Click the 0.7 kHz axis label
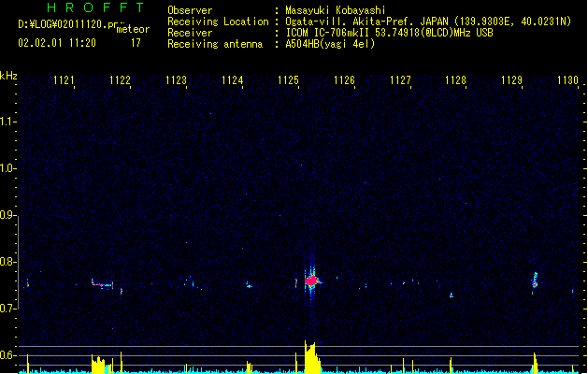588x374 pixels. pos(7,309)
